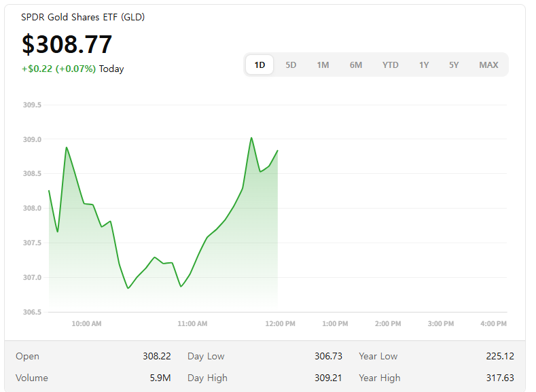Viewport: 536px width, 392px height.
Task: Click the Day High value 309.21
Action: pos(328,378)
